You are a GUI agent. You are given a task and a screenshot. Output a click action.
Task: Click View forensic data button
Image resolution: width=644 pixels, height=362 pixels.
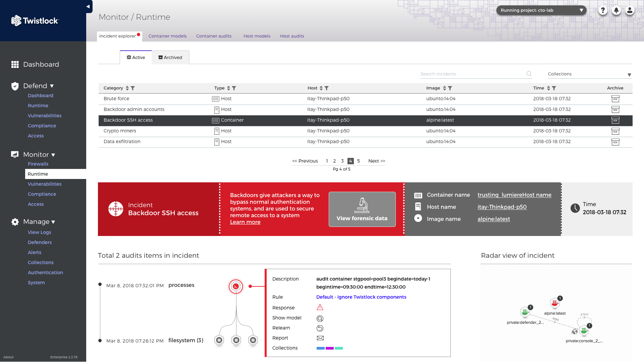(x=362, y=209)
